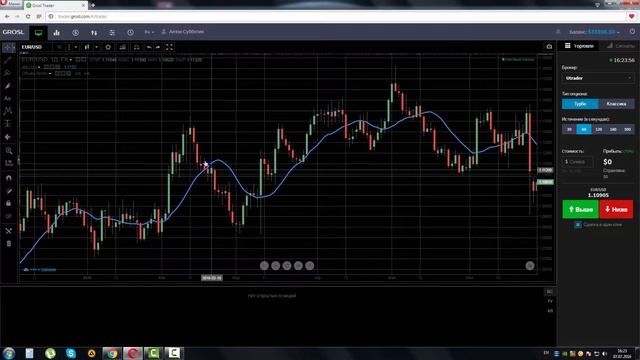
Task: Switch to the Сигналы tab
Action: coord(620,46)
